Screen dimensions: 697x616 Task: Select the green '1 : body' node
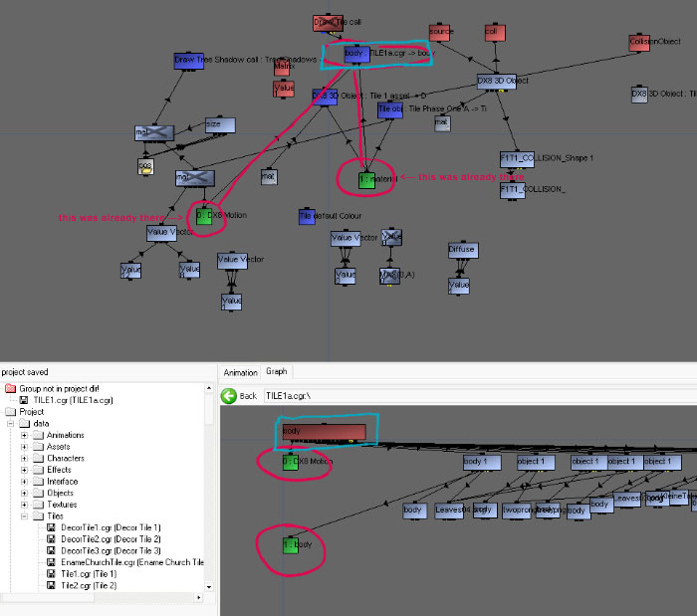pyautogui.click(x=290, y=545)
